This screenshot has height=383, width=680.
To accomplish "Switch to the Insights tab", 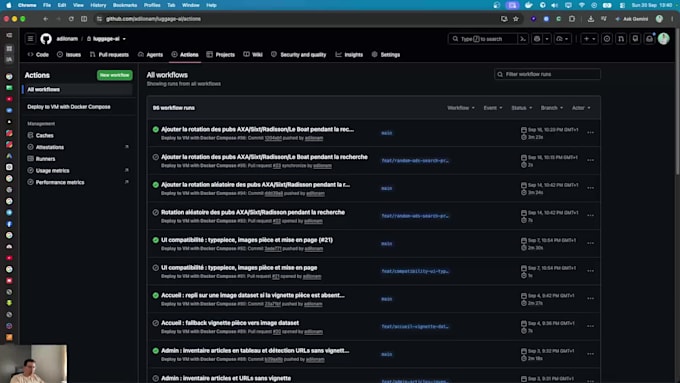I will pos(349,55).
